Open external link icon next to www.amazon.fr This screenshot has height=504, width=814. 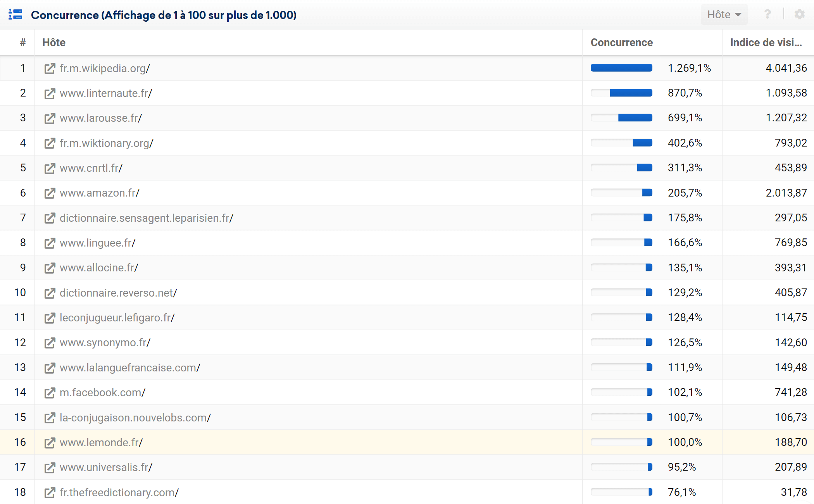coord(50,193)
